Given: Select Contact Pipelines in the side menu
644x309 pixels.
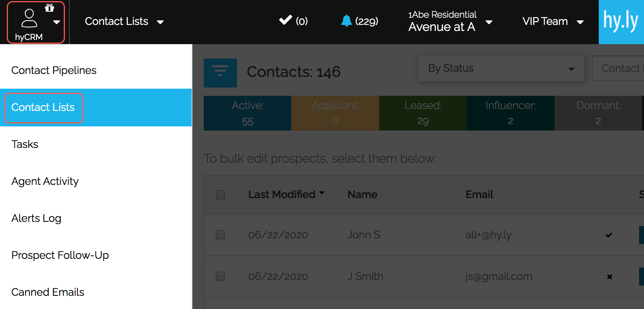Looking at the screenshot, I should (54, 70).
